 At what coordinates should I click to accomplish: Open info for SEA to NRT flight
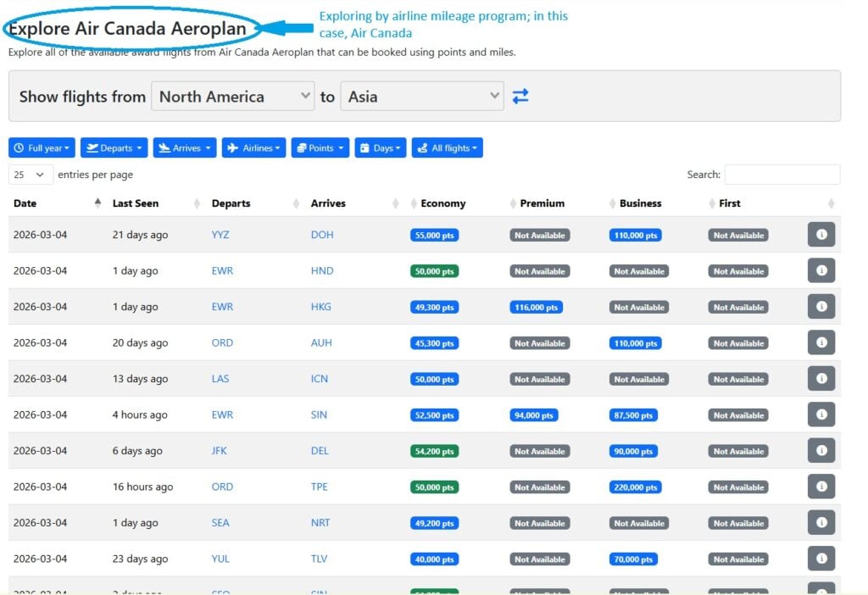click(x=821, y=522)
